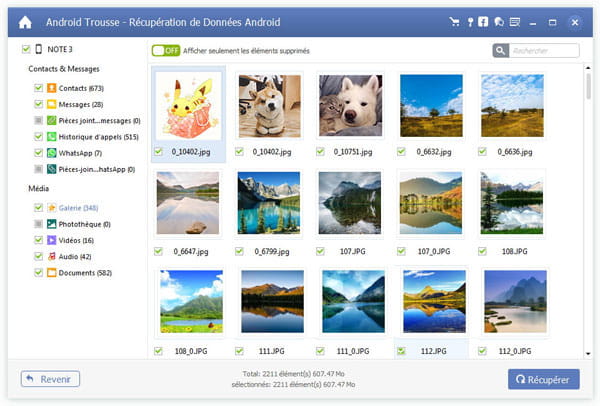
Task: Select thumbnail of 111.JPG
Action: (x=272, y=302)
